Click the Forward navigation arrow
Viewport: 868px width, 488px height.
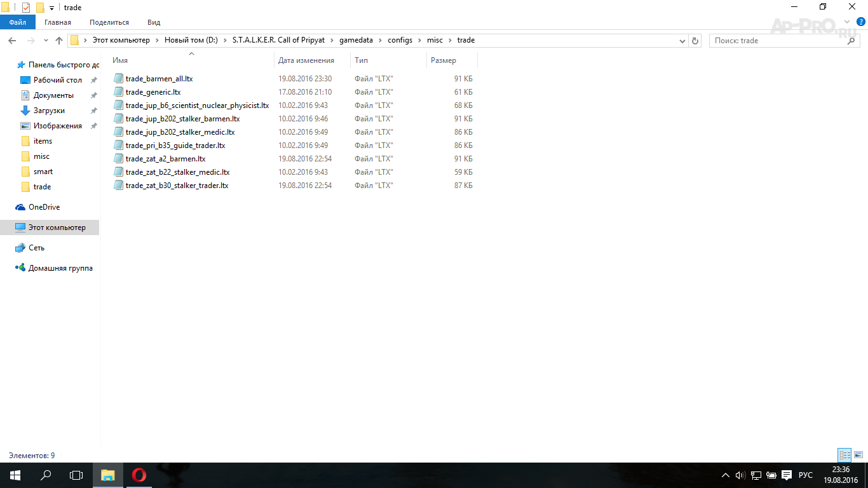[30, 40]
